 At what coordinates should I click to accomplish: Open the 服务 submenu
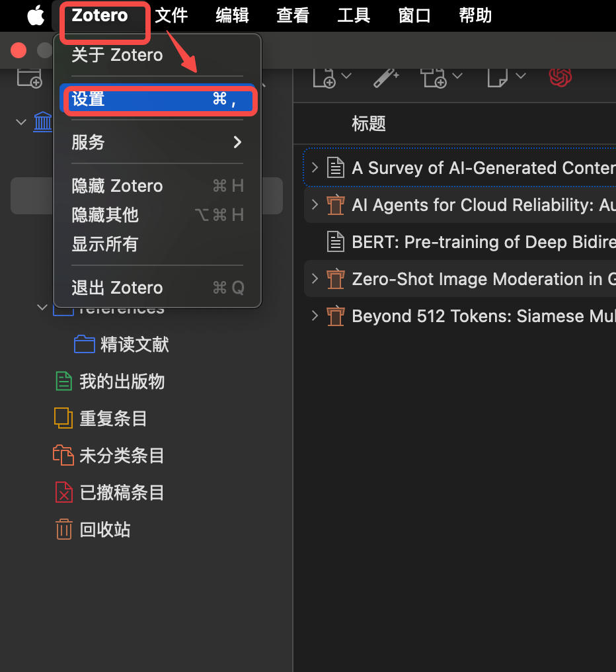coord(157,142)
